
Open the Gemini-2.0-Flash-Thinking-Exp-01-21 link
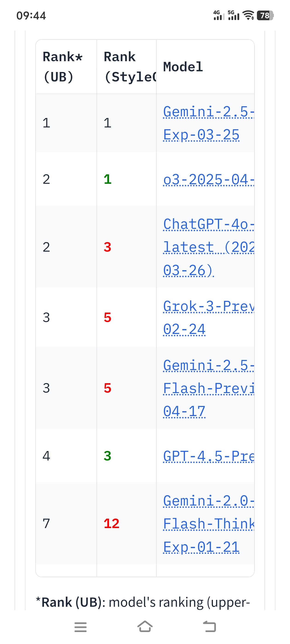(x=209, y=523)
